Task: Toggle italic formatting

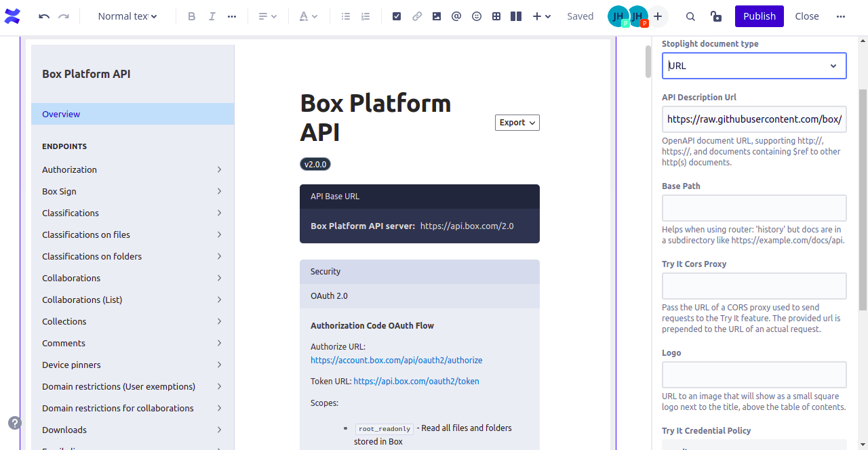Action: tap(212, 16)
